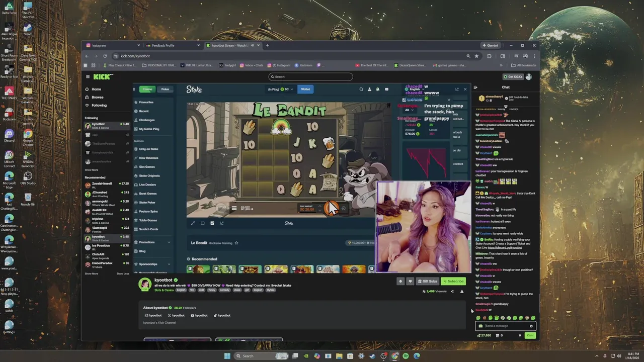Click the Gift Subs button

click(427, 282)
